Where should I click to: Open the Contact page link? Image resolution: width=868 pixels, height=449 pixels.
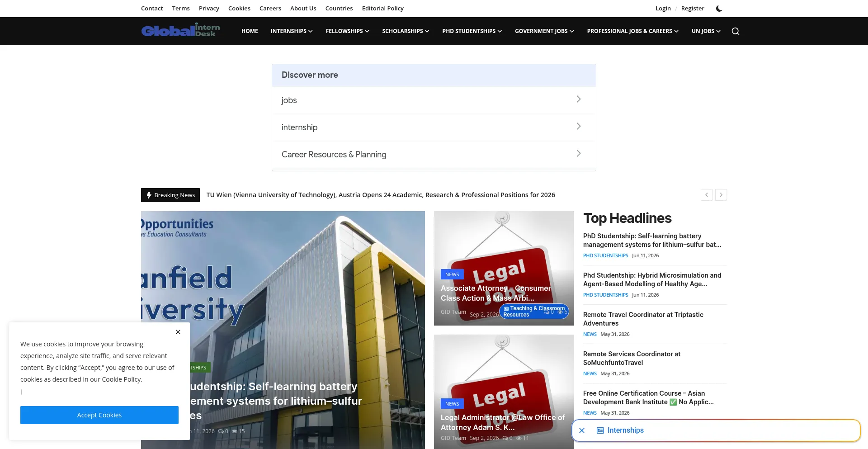[x=152, y=8]
